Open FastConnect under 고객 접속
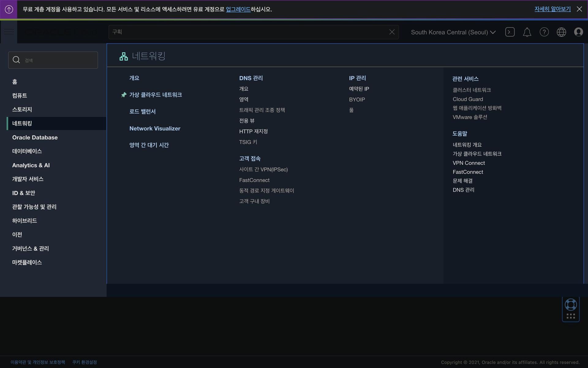Viewport: 588px width, 368px height. pos(254,180)
